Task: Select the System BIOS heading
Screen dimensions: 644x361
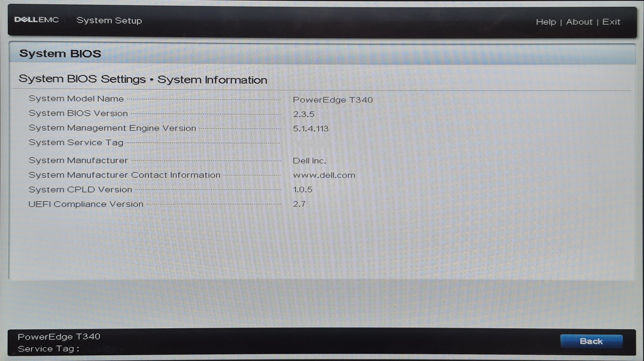Action: click(x=60, y=53)
